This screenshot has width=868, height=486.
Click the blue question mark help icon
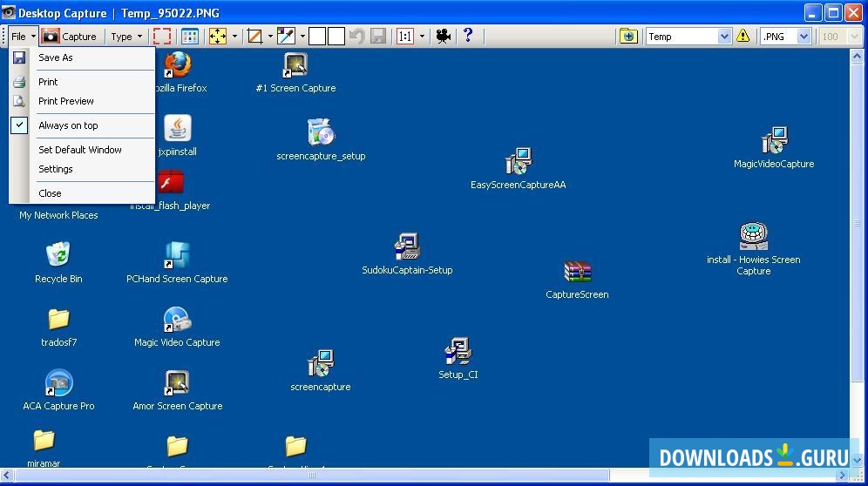pos(468,36)
